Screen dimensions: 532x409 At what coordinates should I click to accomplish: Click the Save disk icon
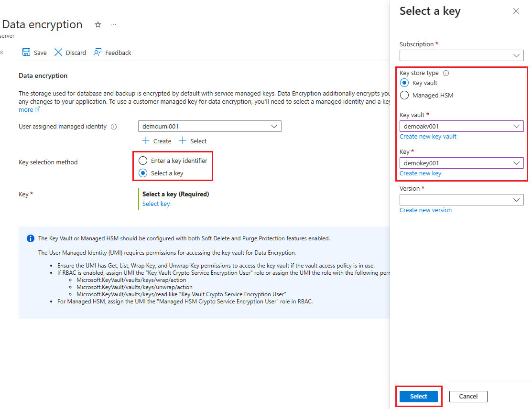click(27, 53)
